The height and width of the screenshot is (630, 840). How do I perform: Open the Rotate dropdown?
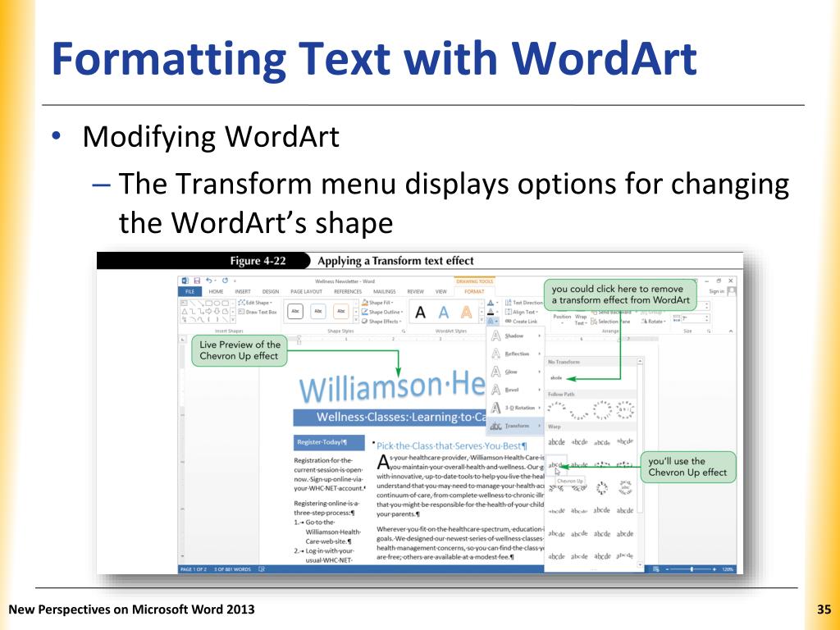[654, 322]
